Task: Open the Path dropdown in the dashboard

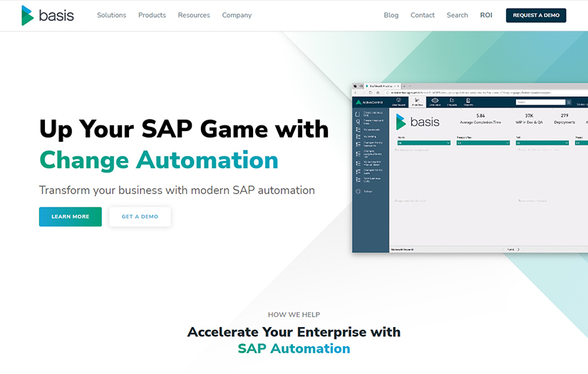Action: point(542,142)
